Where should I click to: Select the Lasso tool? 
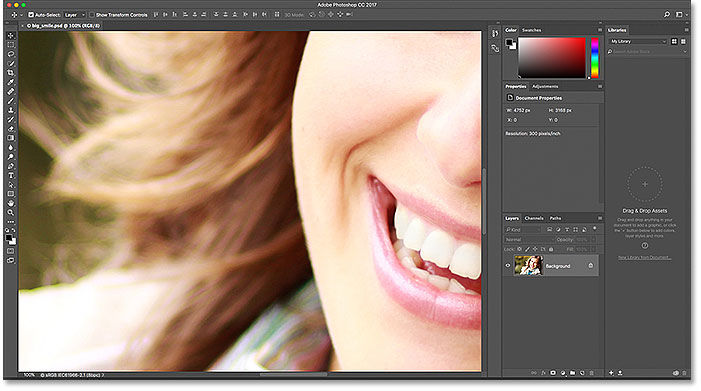pyautogui.click(x=11, y=54)
